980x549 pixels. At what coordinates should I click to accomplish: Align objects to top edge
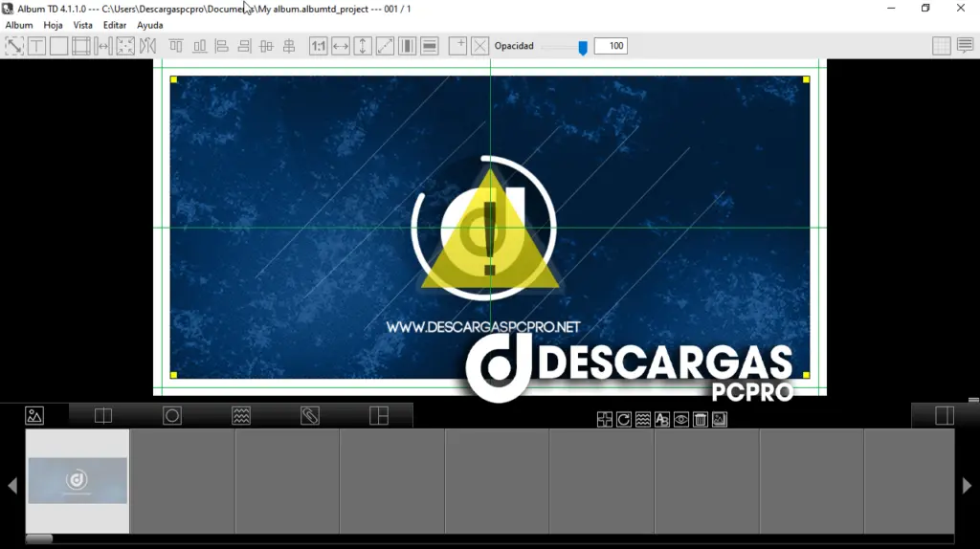click(x=176, y=46)
